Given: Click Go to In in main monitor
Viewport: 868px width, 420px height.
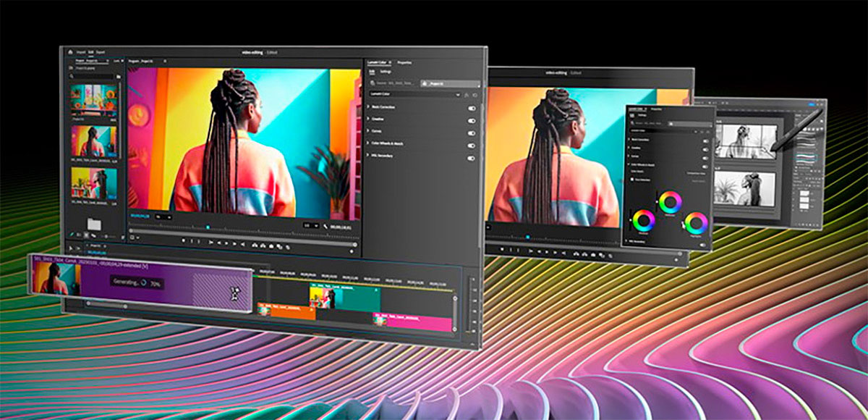Looking at the screenshot, I should 210,242.
